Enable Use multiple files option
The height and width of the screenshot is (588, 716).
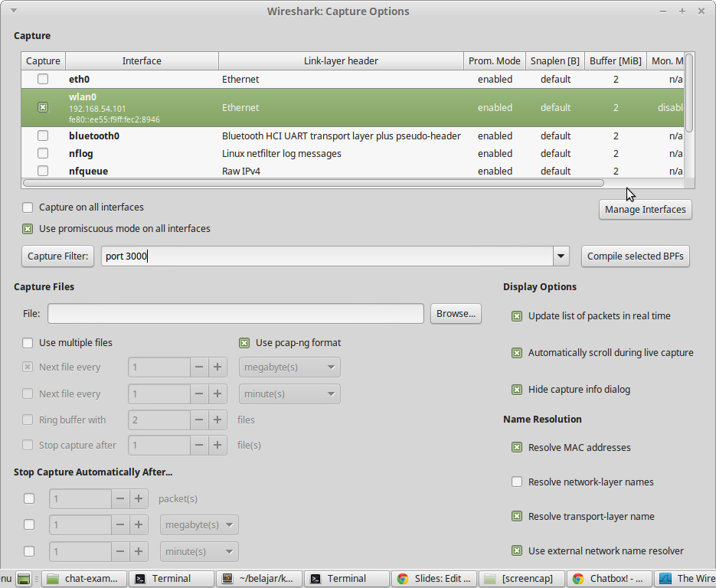coord(28,343)
